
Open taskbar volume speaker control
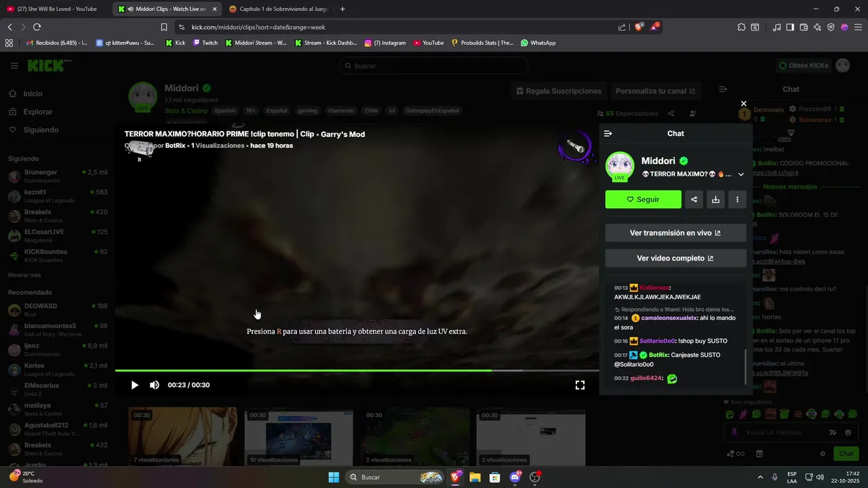pyautogui.click(x=820, y=477)
